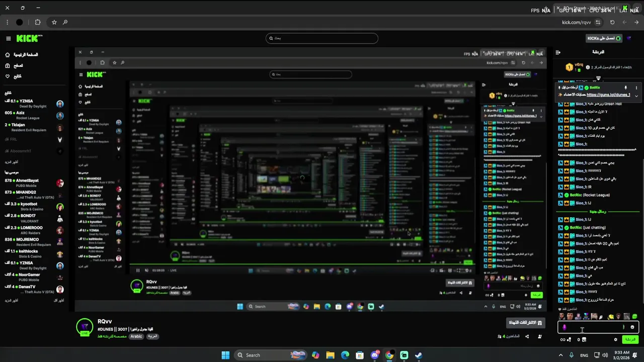Open browser extensions puzzle icon
The width and height of the screenshot is (644, 362).
click(38, 22)
